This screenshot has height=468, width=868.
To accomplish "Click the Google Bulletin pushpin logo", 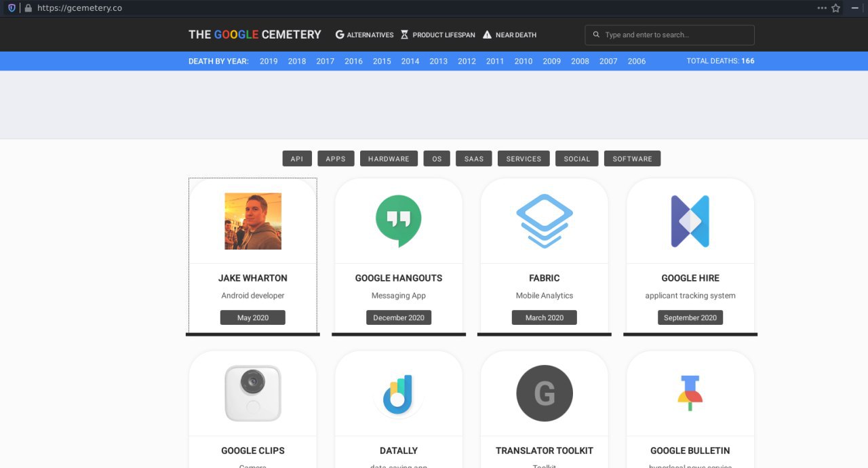I will (x=690, y=393).
